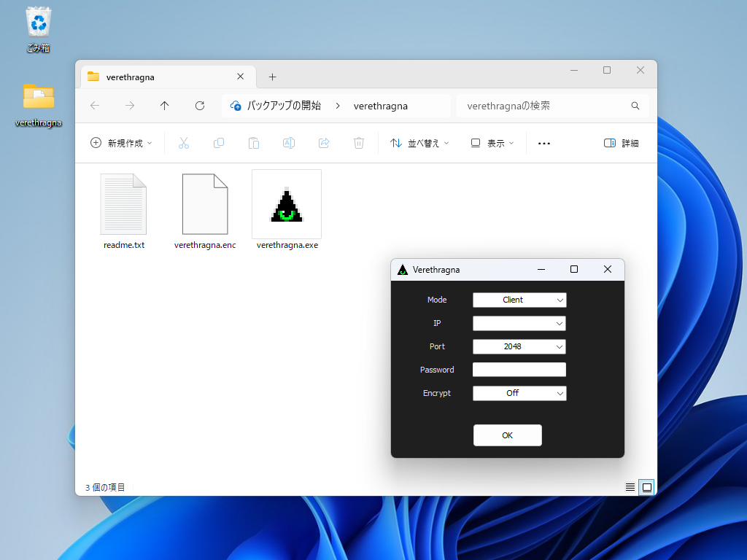Switch to details list view
Viewport: 747px width, 560px height.
(x=630, y=486)
